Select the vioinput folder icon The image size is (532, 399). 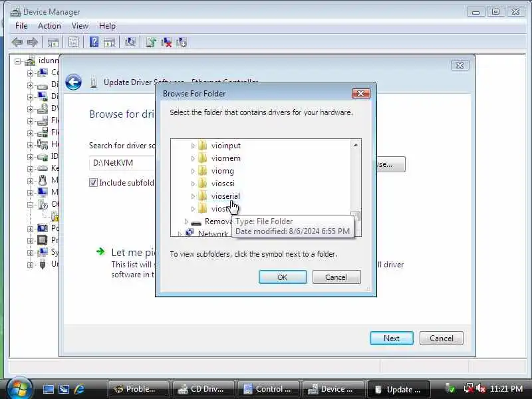coord(203,146)
